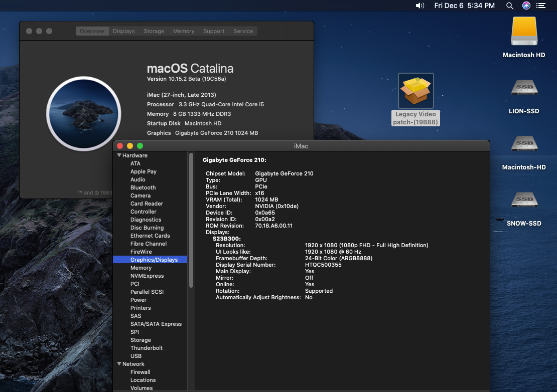Collapse the Network section triangle
557x392 pixels.
(x=119, y=364)
